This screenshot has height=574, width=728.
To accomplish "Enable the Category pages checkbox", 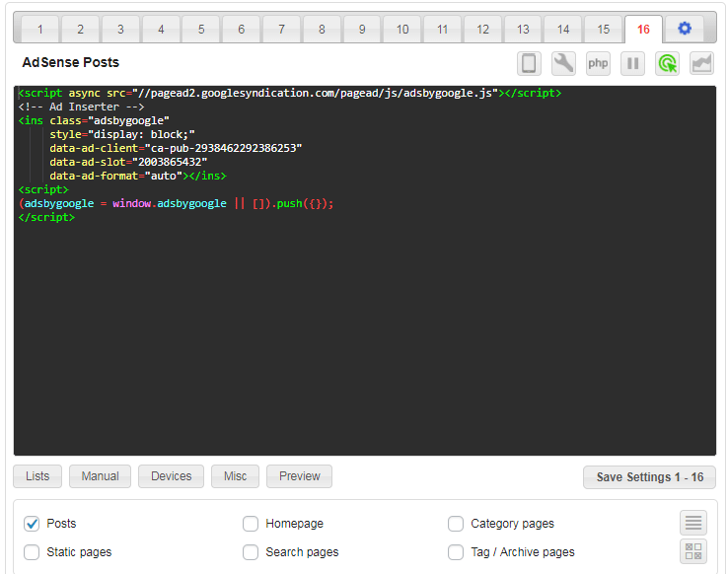I will pyautogui.click(x=456, y=524).
